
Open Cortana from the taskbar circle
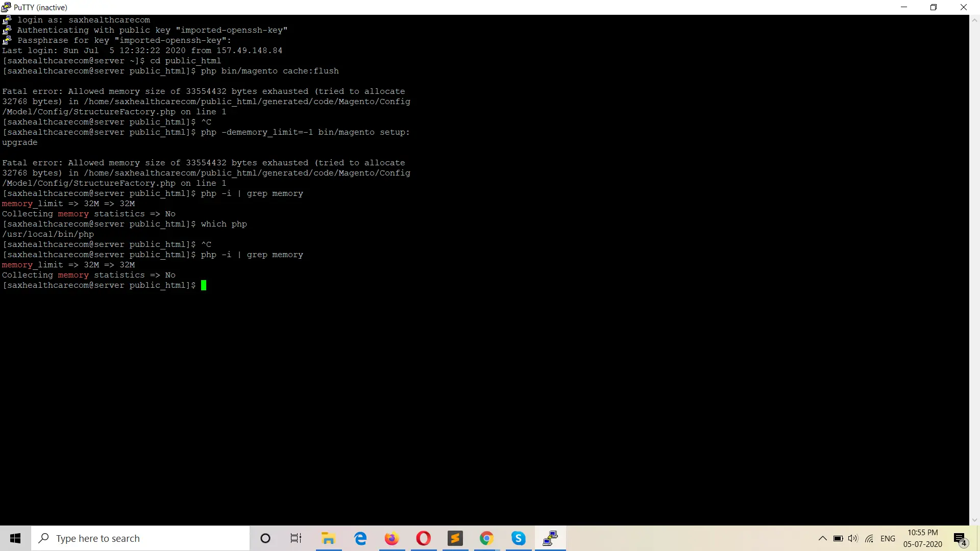pyautogui.click(x=265, y=538)
